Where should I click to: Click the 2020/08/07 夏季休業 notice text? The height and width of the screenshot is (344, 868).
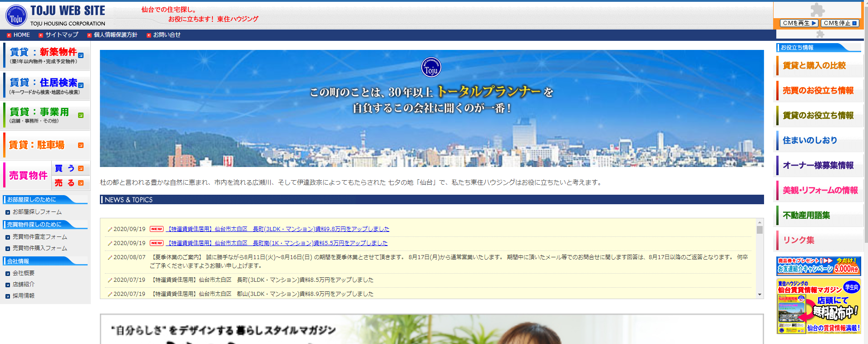point(449,261)
